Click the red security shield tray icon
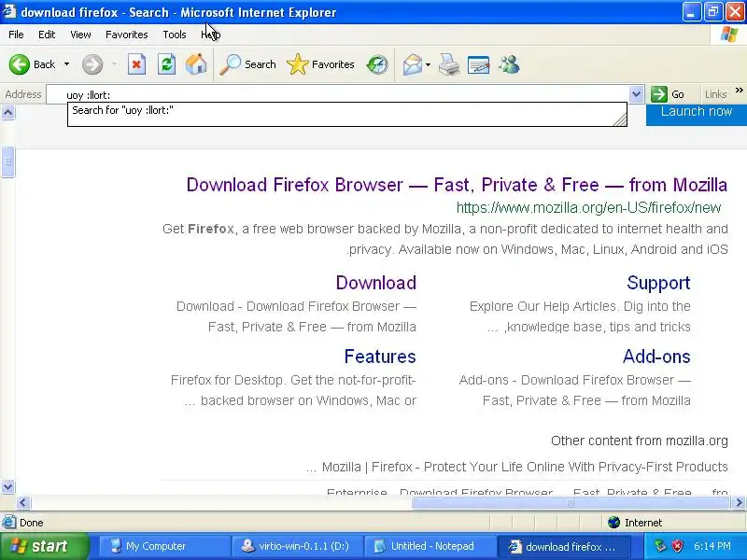The image size is (747, 560). [678, 546]
